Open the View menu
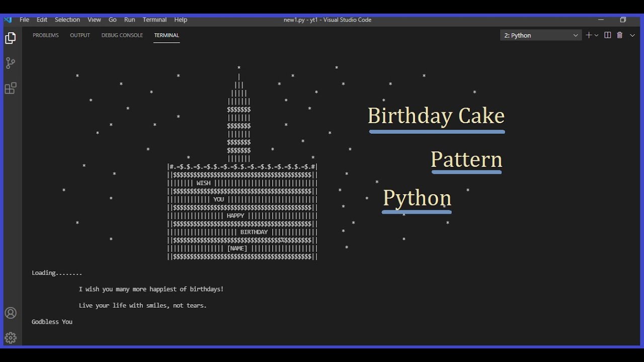The image size is (644, 362). 94,20
